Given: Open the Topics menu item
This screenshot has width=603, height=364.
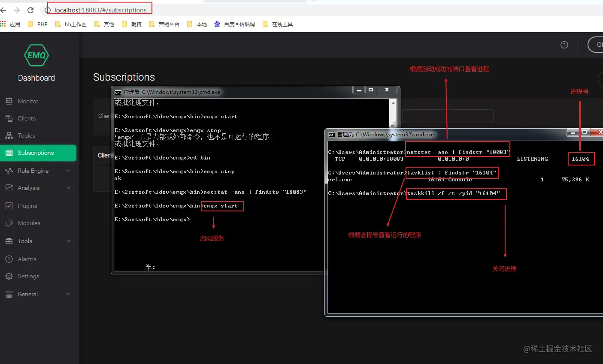Looking at the screenshot, I should click(x=38, y=135).
